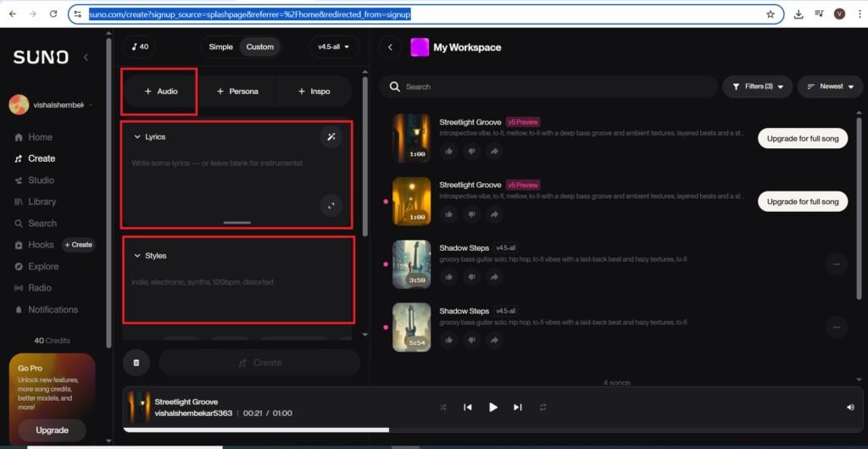Open the Newest sort dropdown
The width and height of the screenshot is (868, 449).
pyautogui.click(x=831, y=86)
